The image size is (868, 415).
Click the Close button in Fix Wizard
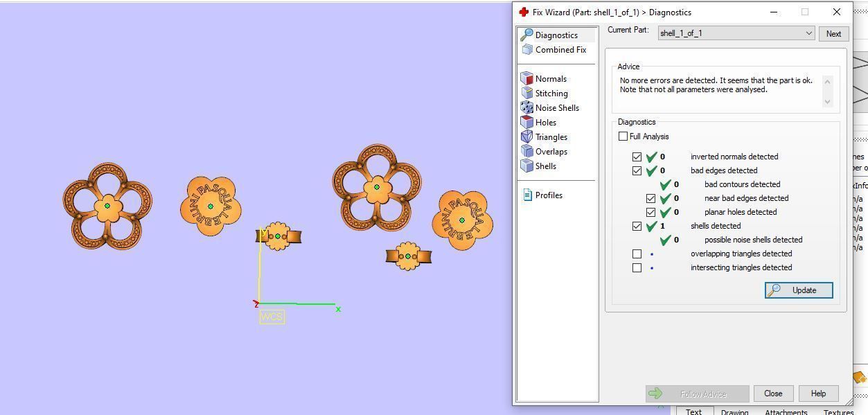click(x=773, y=394)
